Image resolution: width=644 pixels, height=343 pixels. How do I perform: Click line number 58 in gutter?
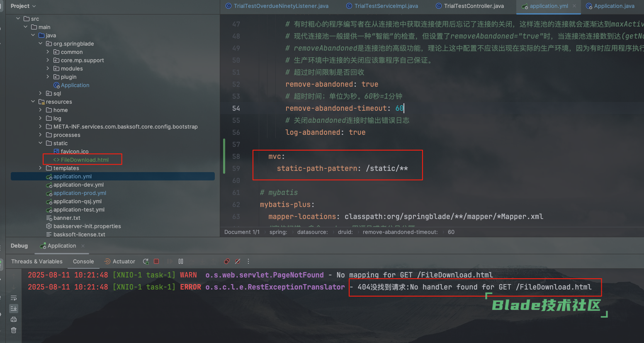coord(236,156)
